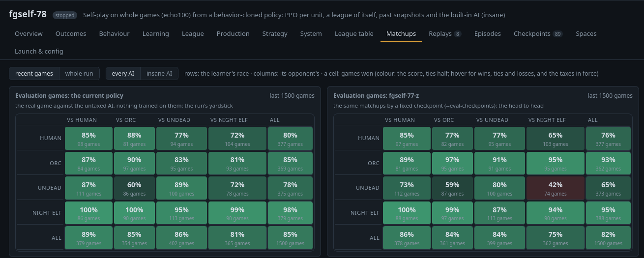Click Human vs Orc 88% cell, 81 games
This screenshot has height=258, width=644.
[x=134, y=138]
